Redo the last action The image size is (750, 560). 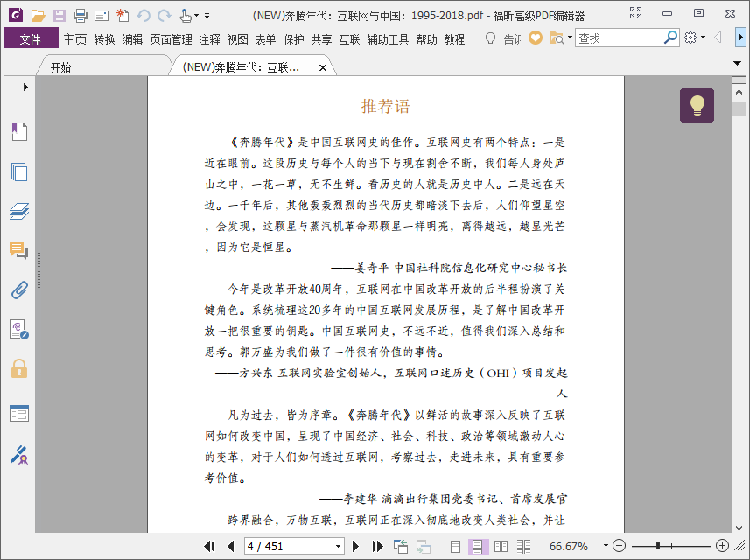(x=164, y=16)
